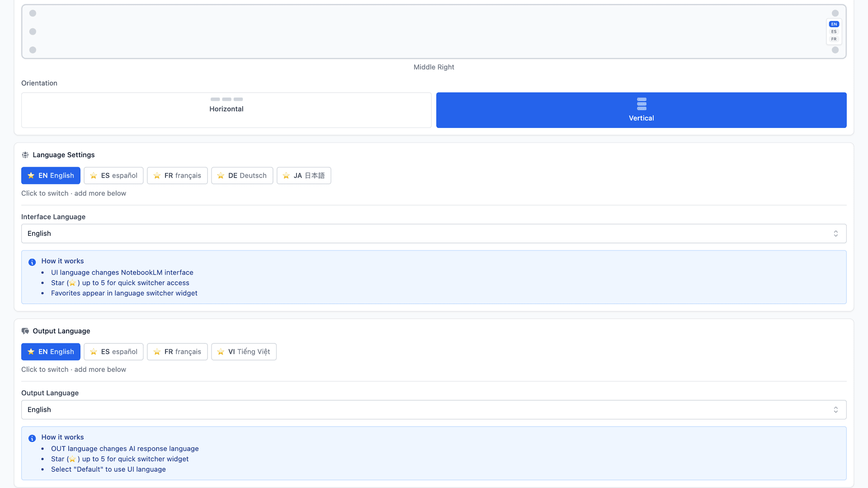Switch output language to FR français chip

pyautogui.click(x=177, y=352)
